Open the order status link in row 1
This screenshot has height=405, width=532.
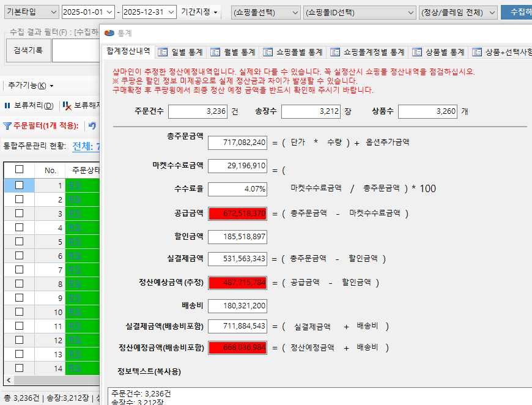click(x=73, y=185)
